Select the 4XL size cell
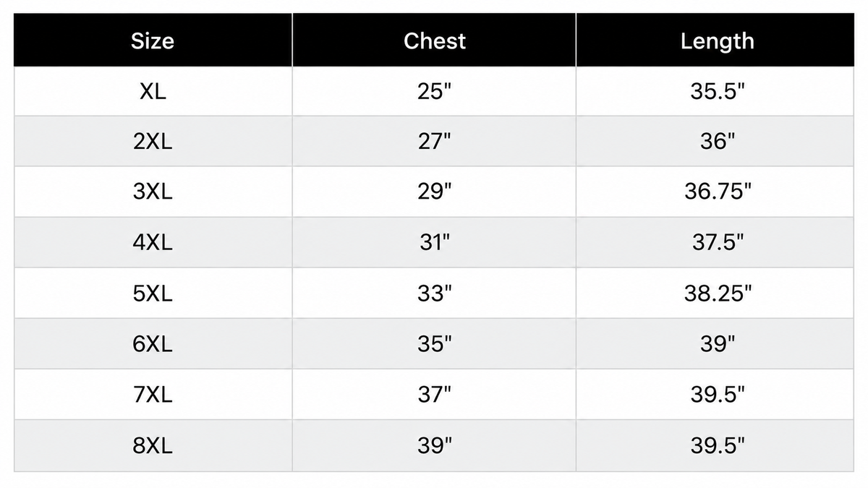This screenshot has width=868, height=488. click(153, 243)
